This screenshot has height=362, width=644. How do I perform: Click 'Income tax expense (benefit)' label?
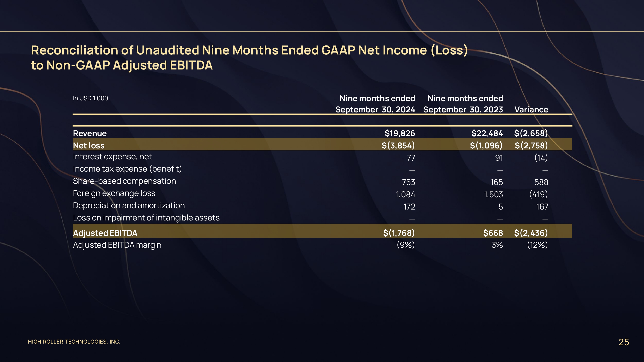(127, 169)
